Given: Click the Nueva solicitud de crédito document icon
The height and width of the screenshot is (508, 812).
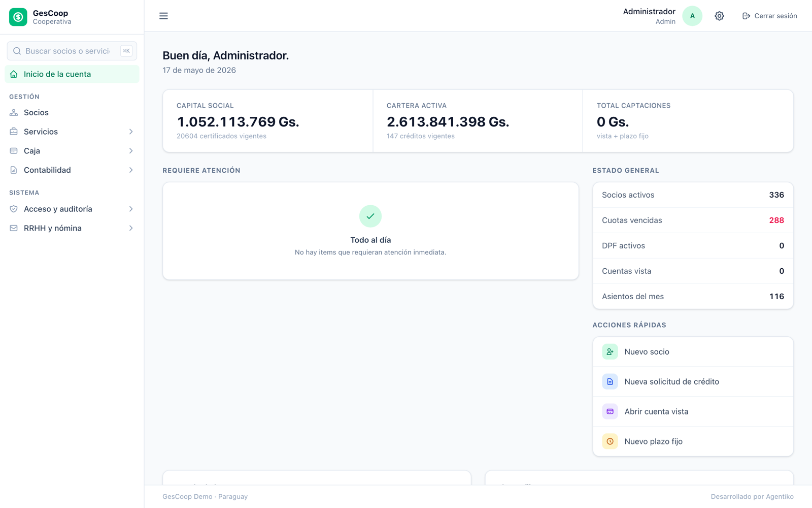Looking at the screenshot, I should 610,382.
